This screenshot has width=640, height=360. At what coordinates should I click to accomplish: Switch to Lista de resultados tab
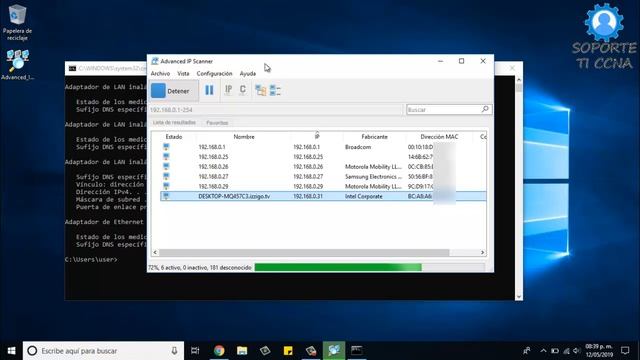click(x=174, y=122)
